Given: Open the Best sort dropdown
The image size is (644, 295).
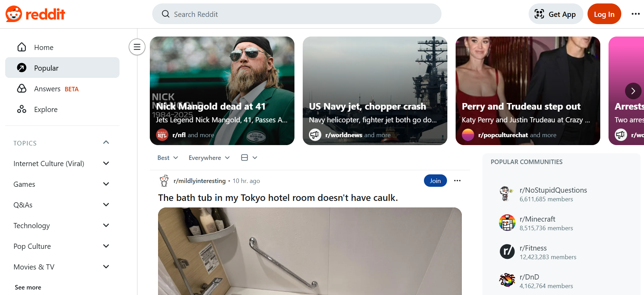Looking at the screenshot, I should (x=167, y=157).
